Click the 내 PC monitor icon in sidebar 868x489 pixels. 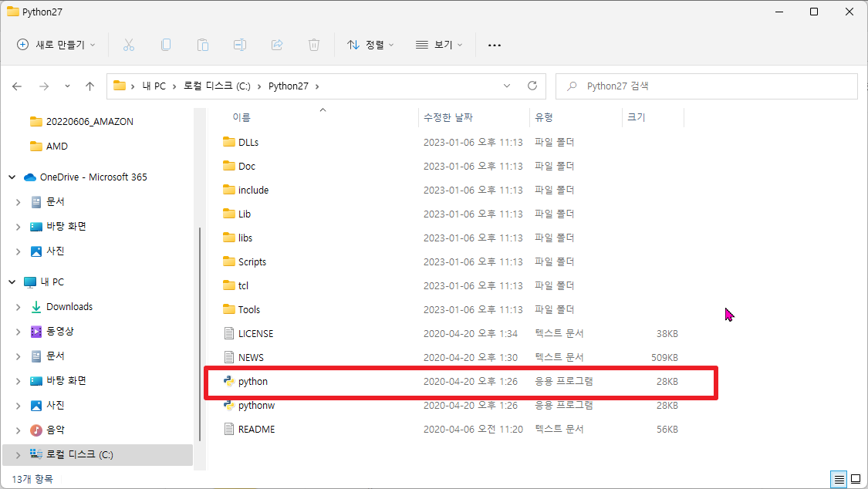(30, 282)
